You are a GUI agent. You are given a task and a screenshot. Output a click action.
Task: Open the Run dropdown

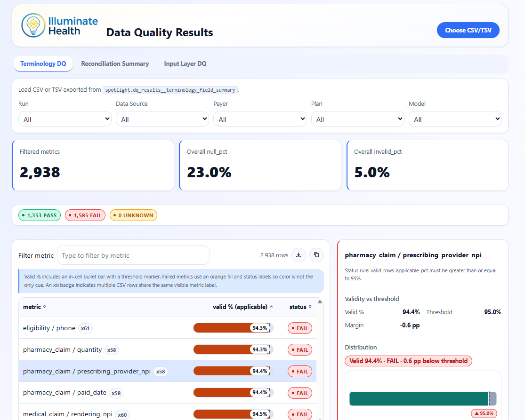click(x=65, y=119)
